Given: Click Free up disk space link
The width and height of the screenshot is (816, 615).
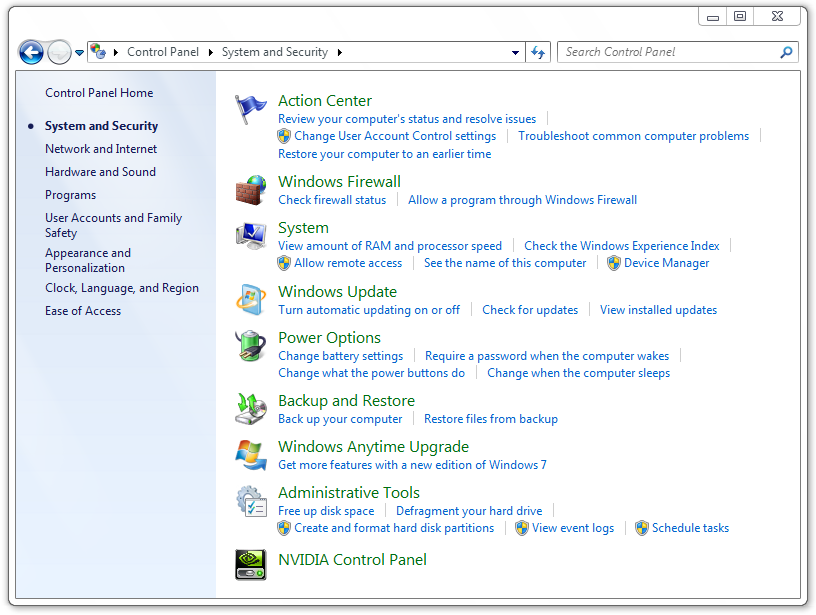Looking at the screenshot, I should pyautogui.click(x=326, y=511).
